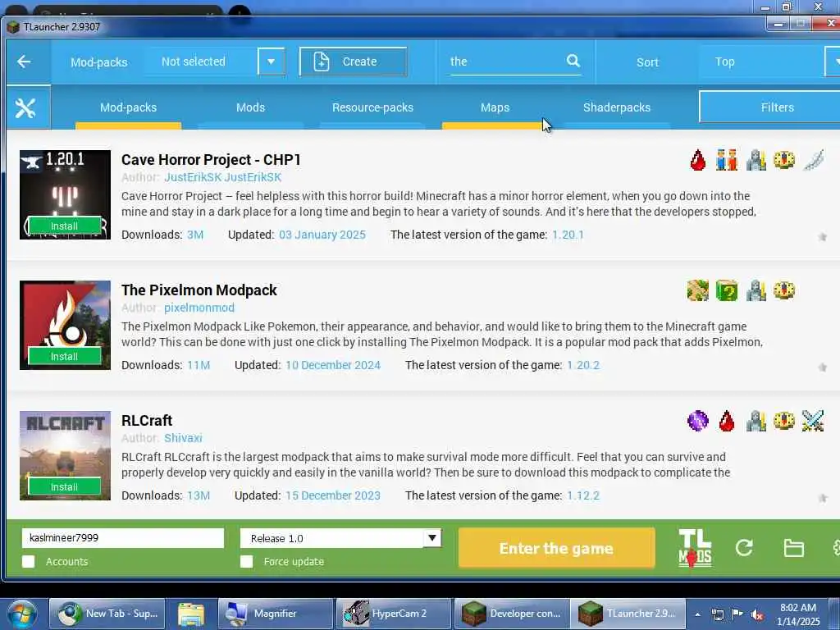The height and width of the screenshot is (630, 840).
Task: Click the feather icon on Cave Horror Project
Action: [x=813, y=160]
